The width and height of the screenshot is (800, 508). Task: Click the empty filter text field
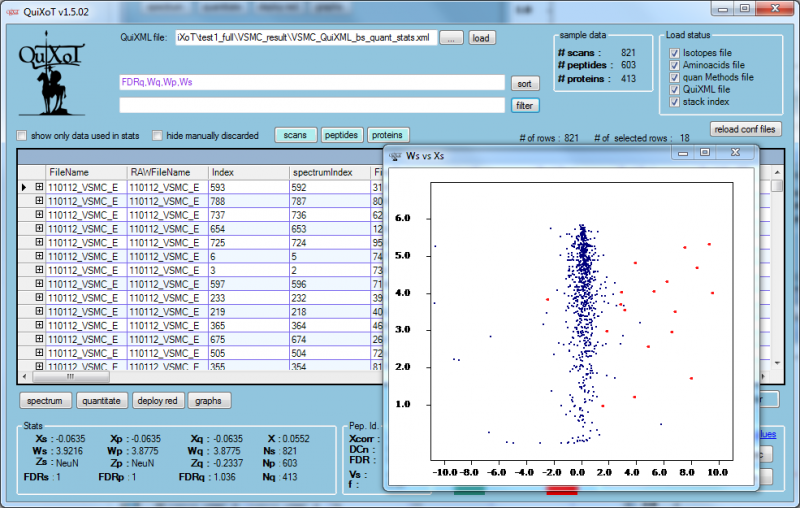[x=311, y=105]
